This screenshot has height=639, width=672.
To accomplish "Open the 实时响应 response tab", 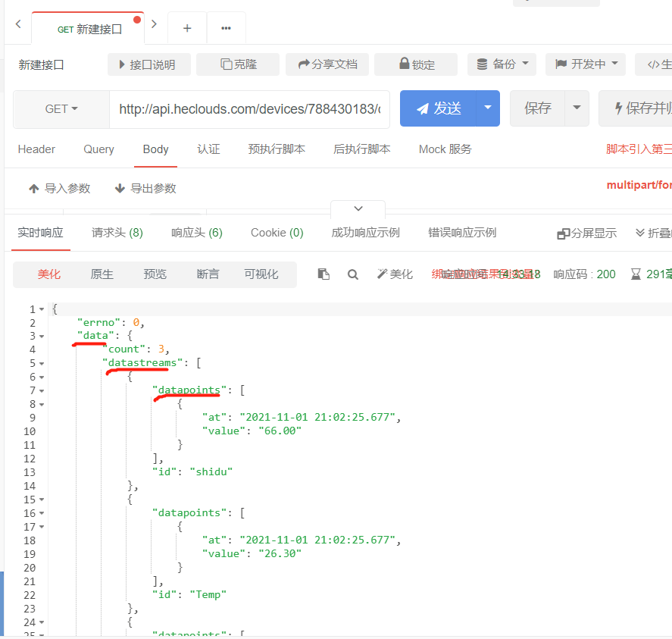I will [40, 233].
